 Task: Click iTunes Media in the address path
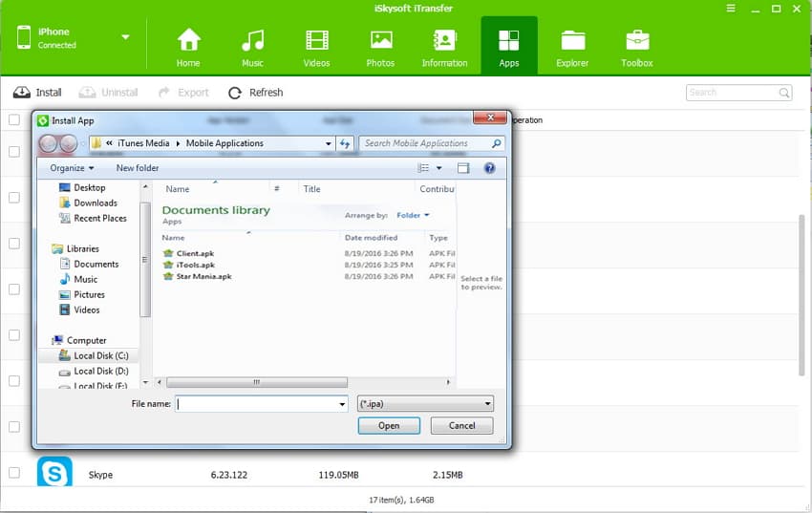[x=143, y=143]
